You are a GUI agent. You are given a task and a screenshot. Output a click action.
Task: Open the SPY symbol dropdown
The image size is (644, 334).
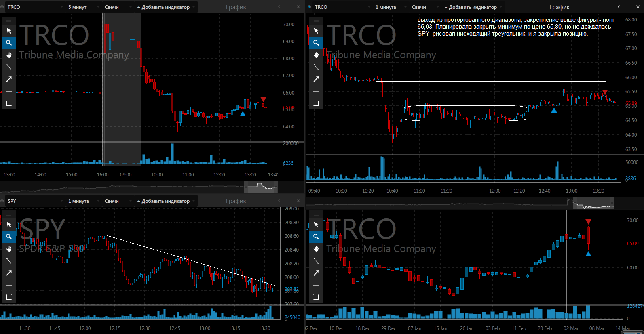(x=62, y=201)
